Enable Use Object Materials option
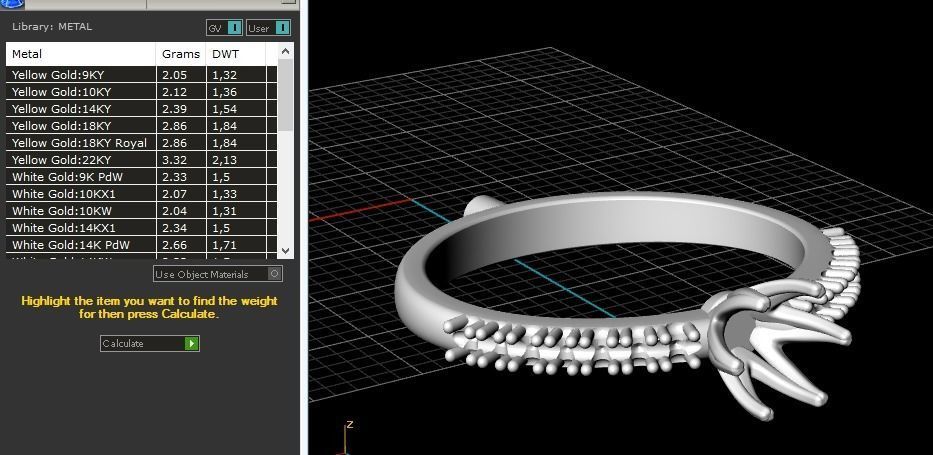 coord(218,274)
